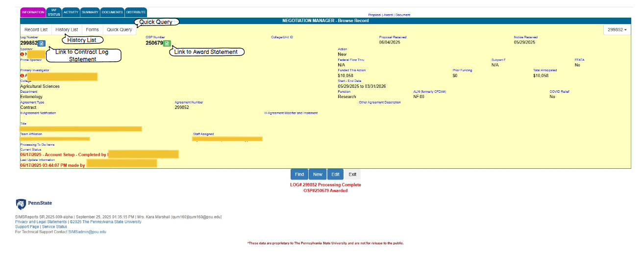Open the Distribute tab
Viewport: 644px width, 260px height.
136,12
